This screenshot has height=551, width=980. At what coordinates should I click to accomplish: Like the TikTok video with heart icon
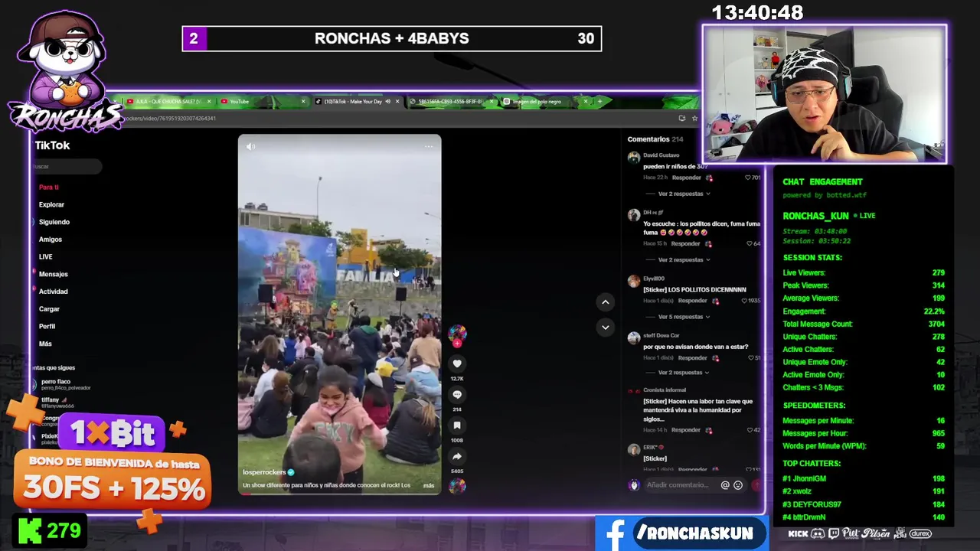click(x=457, y=364)
